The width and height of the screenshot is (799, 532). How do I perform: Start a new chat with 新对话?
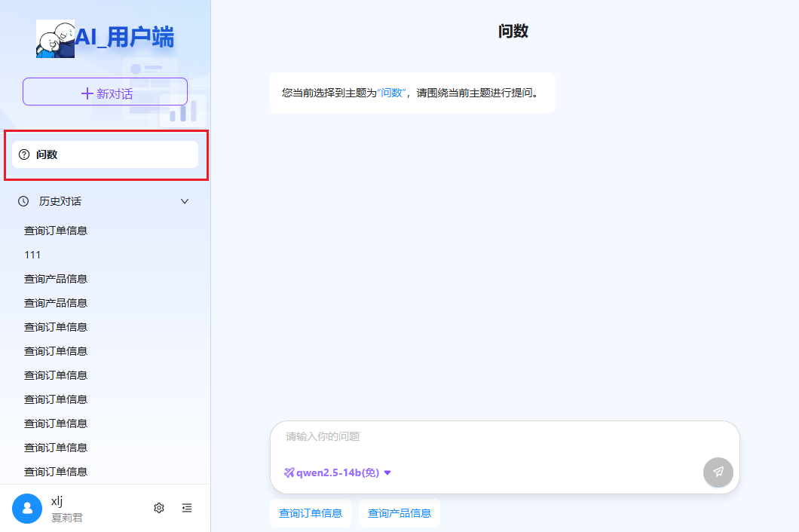105,92
